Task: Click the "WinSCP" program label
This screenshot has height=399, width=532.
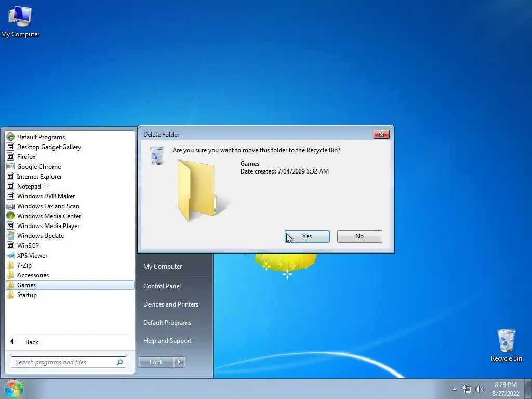Action: 28,245
